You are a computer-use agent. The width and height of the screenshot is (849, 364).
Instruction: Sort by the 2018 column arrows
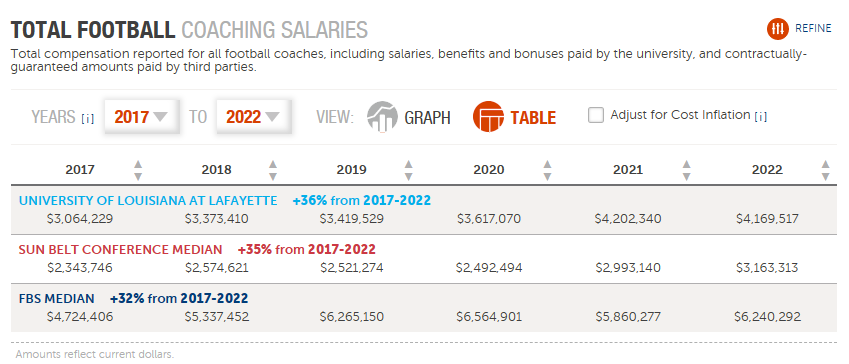click(x=273, y=170)
